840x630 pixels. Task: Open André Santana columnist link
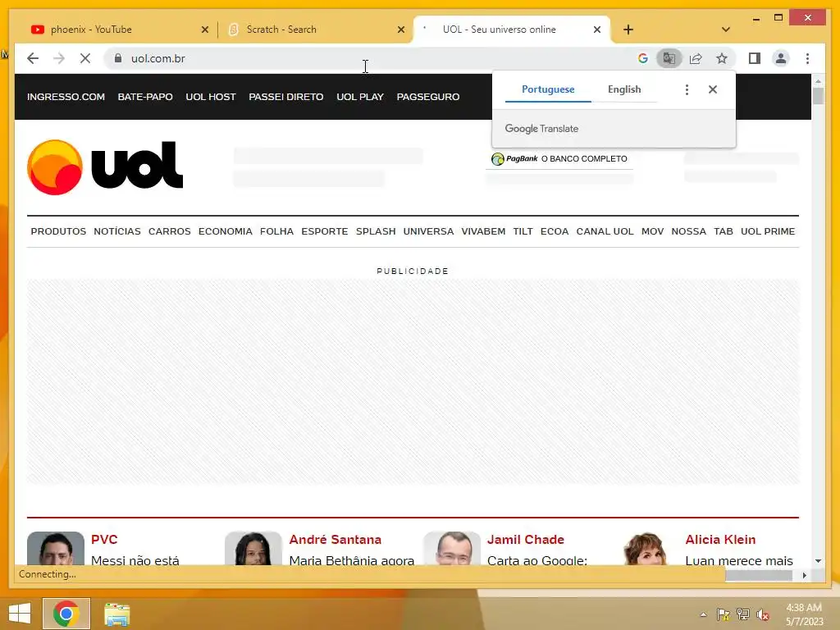[336, 540]
